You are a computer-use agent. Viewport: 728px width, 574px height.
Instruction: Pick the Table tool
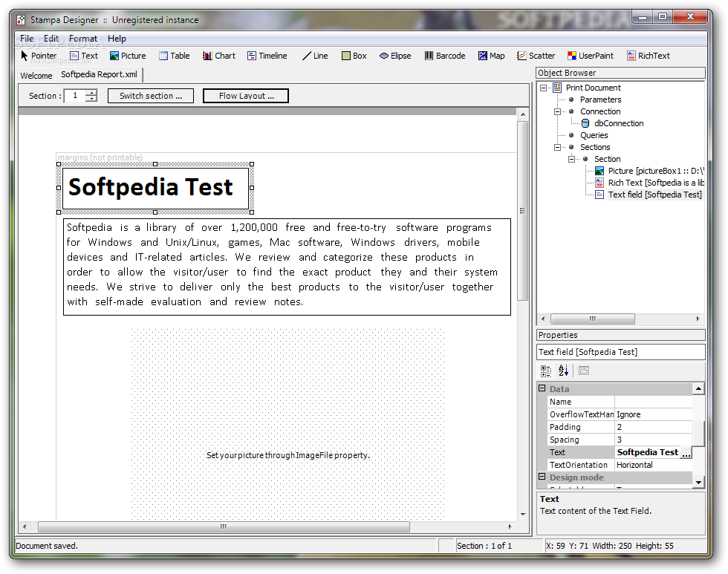(x=174, y=56)
